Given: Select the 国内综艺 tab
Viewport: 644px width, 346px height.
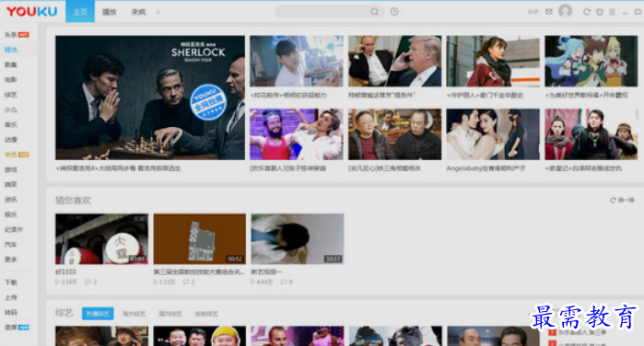Looking at the screenshot, I should pyautogui.click(x=170, y=314).
